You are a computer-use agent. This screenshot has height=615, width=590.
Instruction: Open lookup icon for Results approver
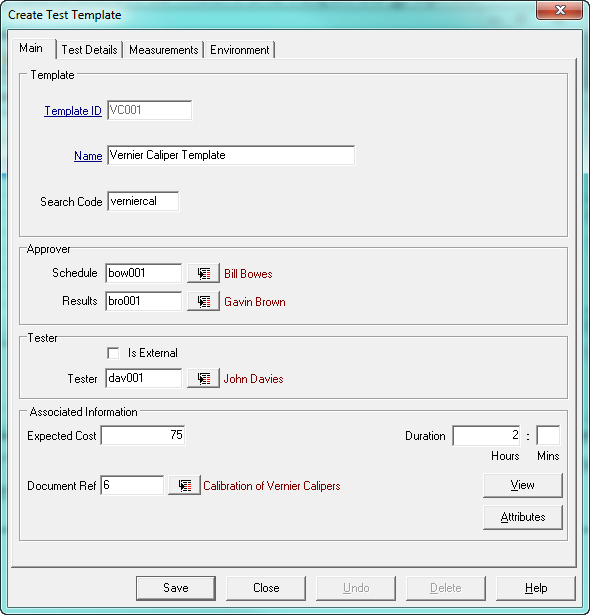(203, 301)
